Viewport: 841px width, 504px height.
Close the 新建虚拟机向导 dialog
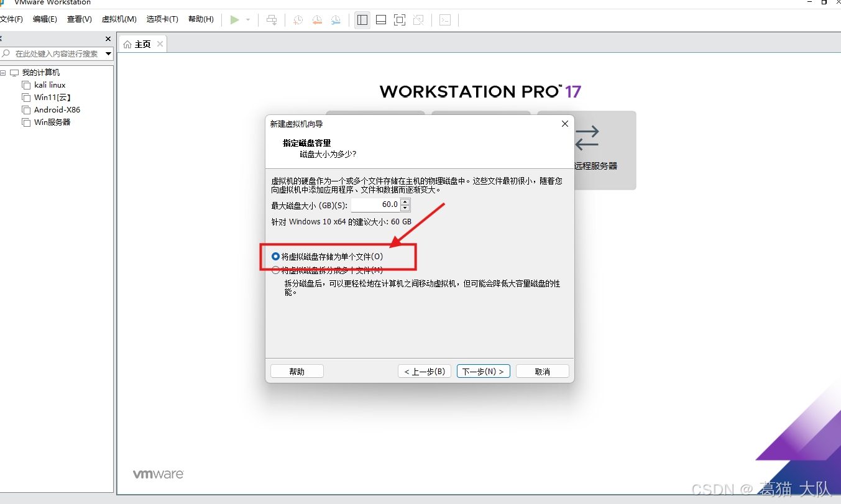click(564, 124)
